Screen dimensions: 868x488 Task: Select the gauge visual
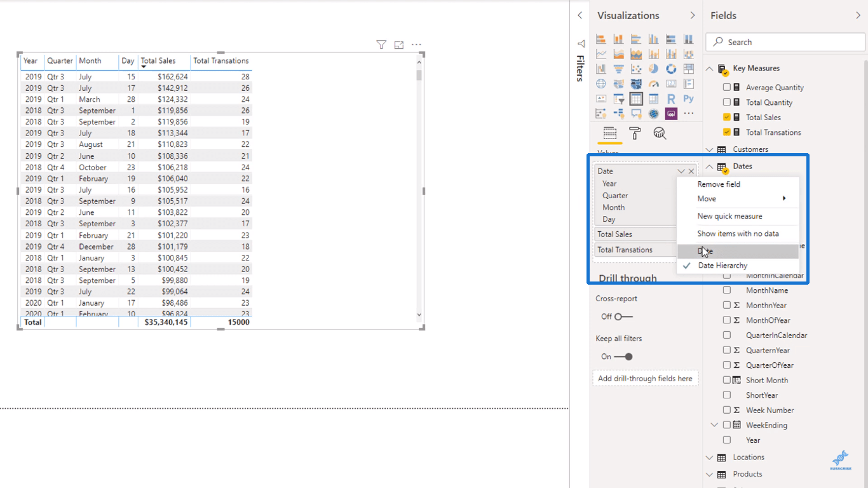click(653, 83)
